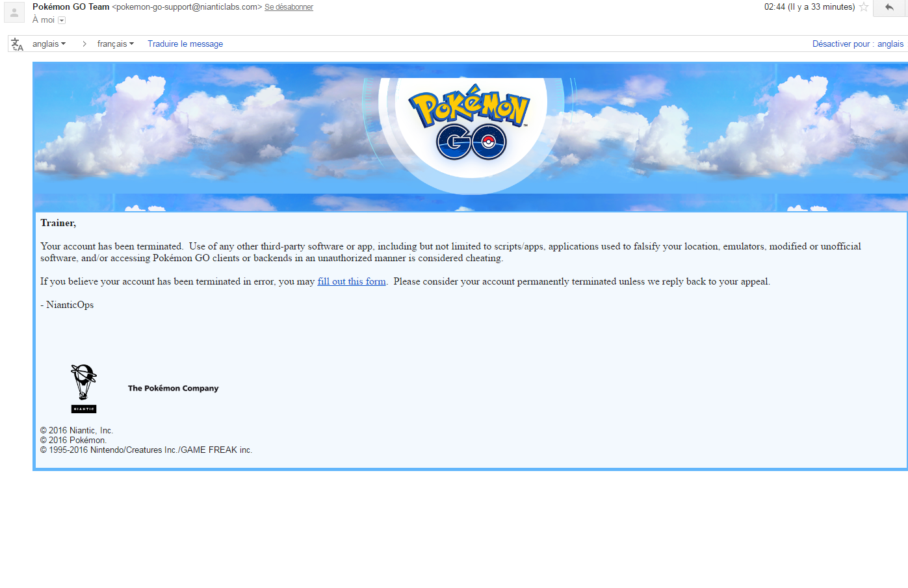Click '© 2016 Pokémon.' text
908x588 pixels.
(x=73, y=440)
